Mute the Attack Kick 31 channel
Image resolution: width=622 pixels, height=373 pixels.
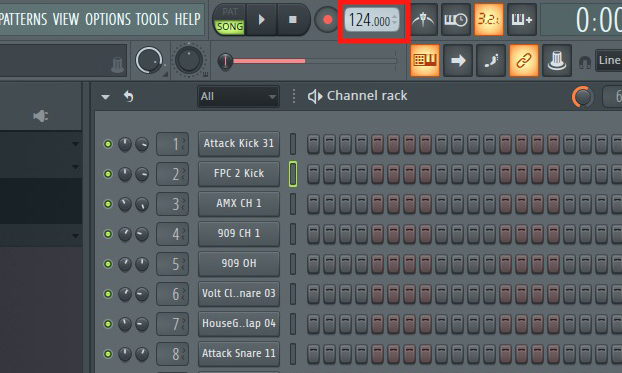[108, 144]
